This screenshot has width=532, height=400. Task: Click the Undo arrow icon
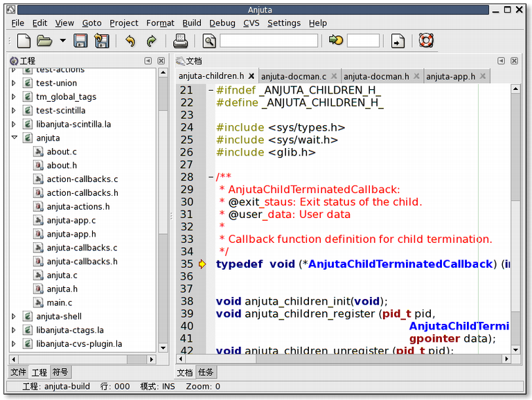(x=130, y=41)
